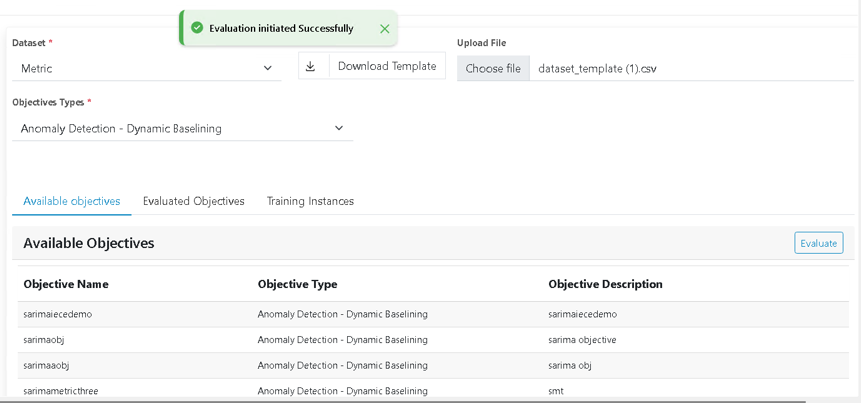This screenshot has width=861, height=403.
Task: Click the Objective Type column header
Action: click(x=297, y=284)
